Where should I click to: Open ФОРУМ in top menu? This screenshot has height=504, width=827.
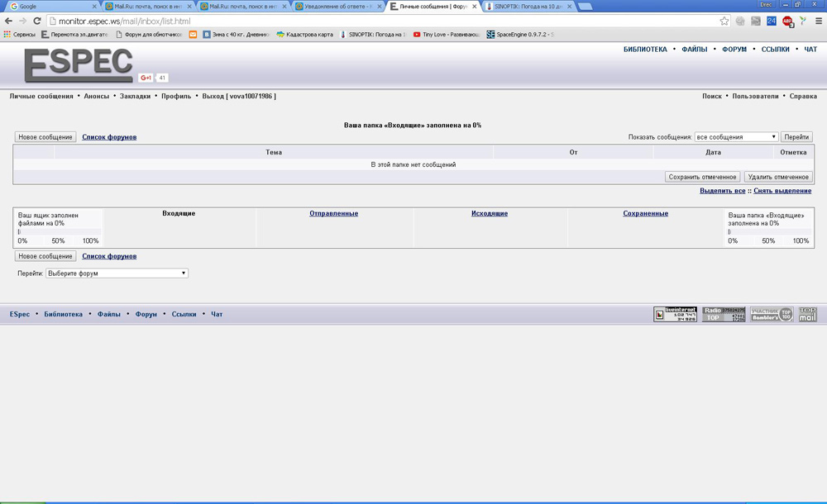click(734, 50)
